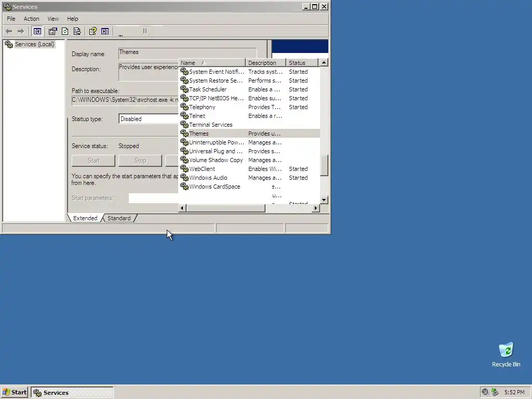The width and height of the screenshot is (532, 399).
Task: Open the Properties toolbar icon
Action: [x=52, y=31]
